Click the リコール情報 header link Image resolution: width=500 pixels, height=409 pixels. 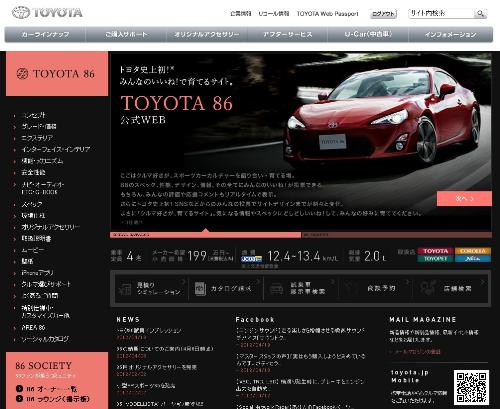click(274, 14)
